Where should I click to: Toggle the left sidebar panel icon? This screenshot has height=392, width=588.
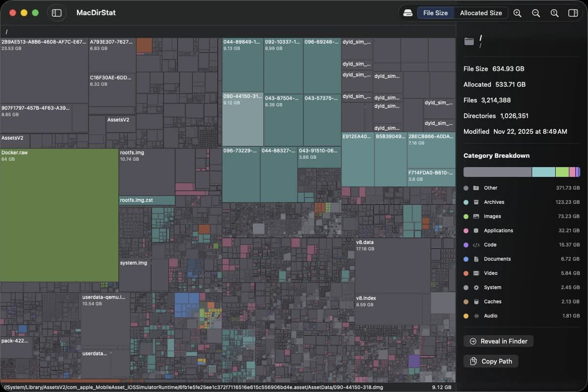click(x=57, y=13)
